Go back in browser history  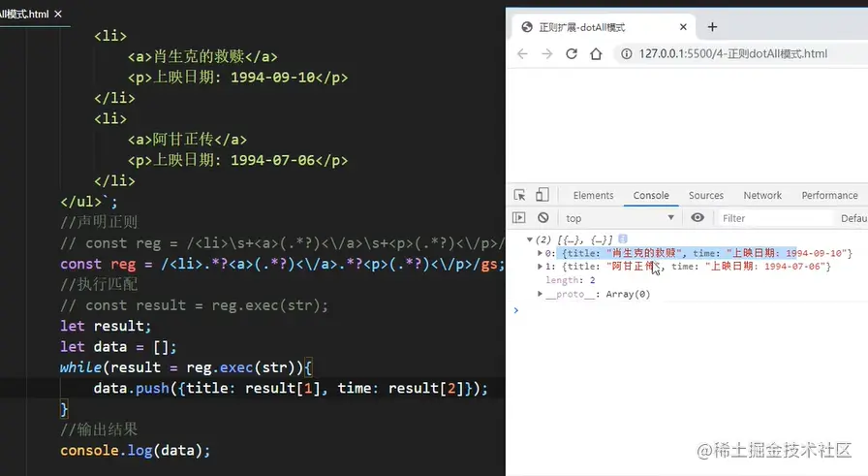click(x=522, y=53)
